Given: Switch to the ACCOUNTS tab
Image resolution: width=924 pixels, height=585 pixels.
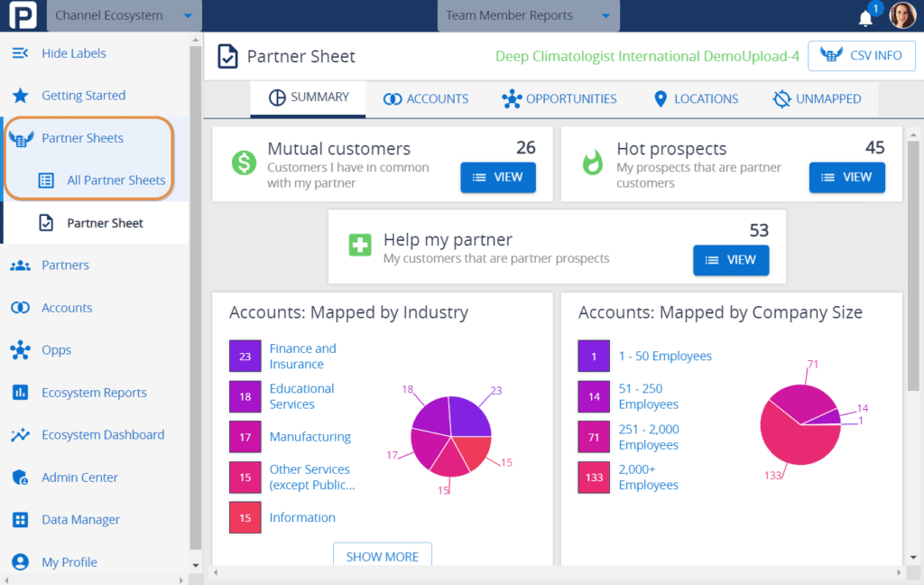Looking at the screenshot, I should 425,99.
